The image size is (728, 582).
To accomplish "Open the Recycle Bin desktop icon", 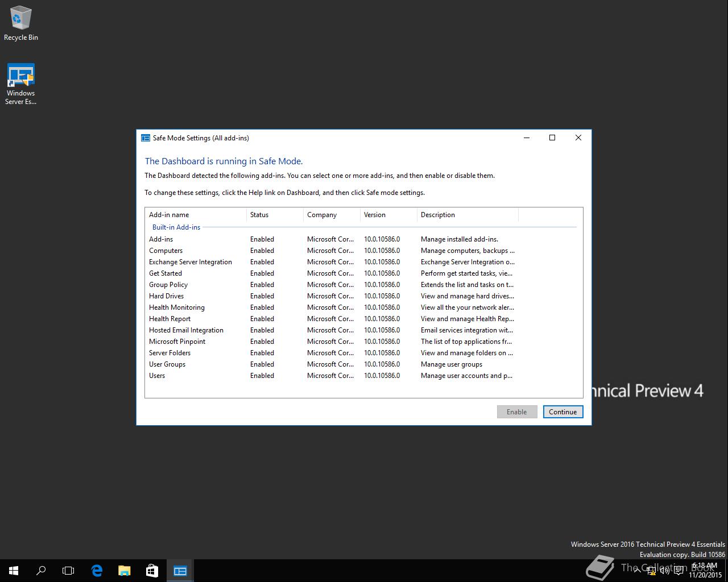I will click(x=20, y=23).
